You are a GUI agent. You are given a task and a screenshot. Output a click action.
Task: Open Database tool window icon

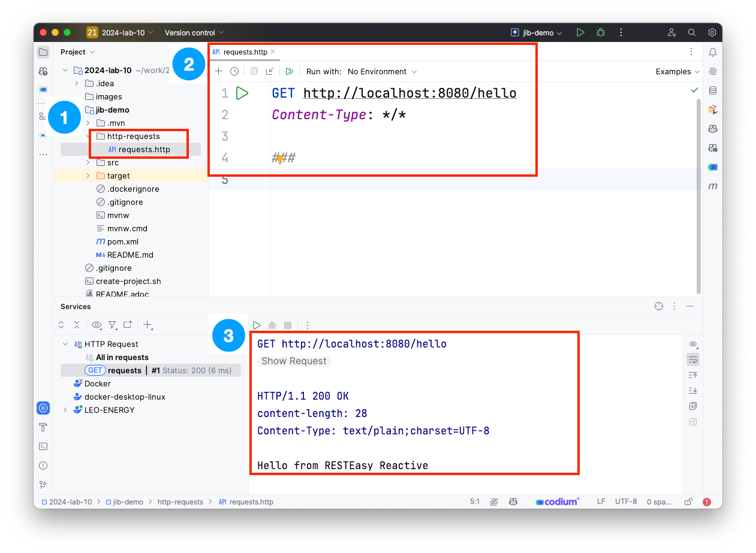pos(713,90)
